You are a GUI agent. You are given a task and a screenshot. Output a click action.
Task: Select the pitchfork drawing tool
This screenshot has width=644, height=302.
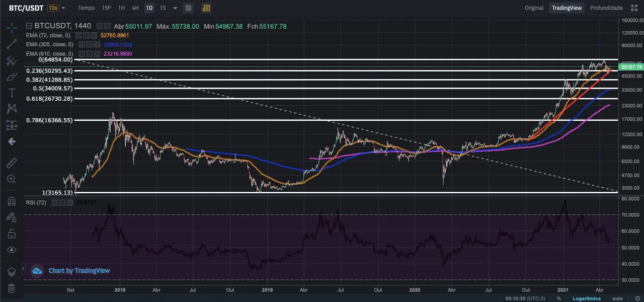pyautogui.click(x=12, y=60)
